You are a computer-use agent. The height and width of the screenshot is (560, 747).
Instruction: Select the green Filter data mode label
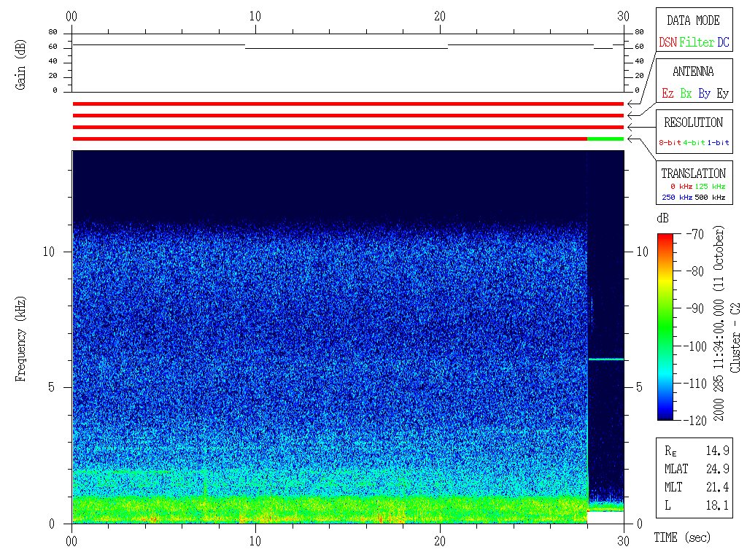pos(697,42)
